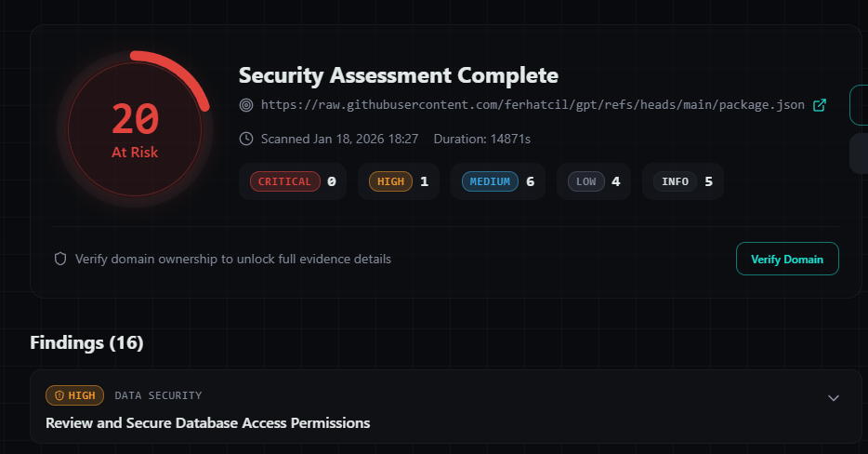Viewport: 868px width, 454px height.
Task: Filter by CRITICAL severity badge
Action: 284,181
